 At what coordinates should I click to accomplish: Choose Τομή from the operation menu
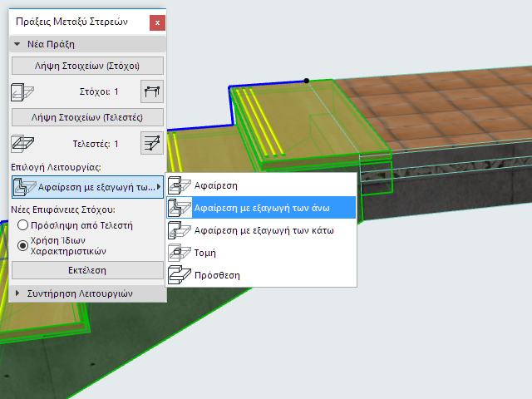pyautogui.click(x=261, y=253)
